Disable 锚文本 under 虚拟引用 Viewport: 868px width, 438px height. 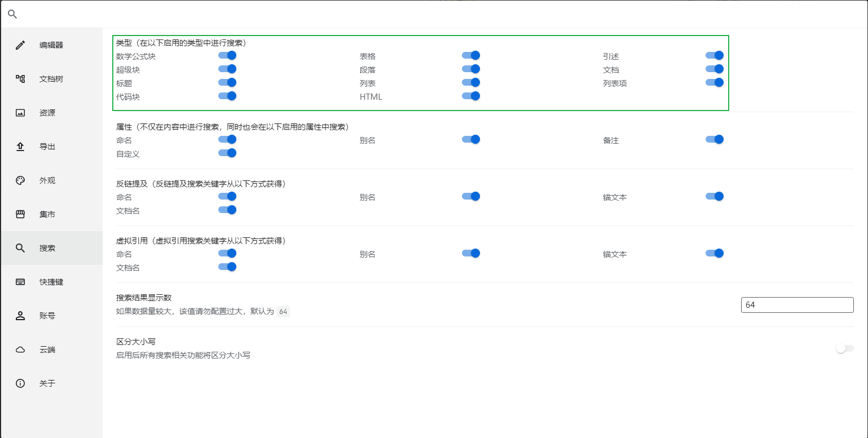715,253
